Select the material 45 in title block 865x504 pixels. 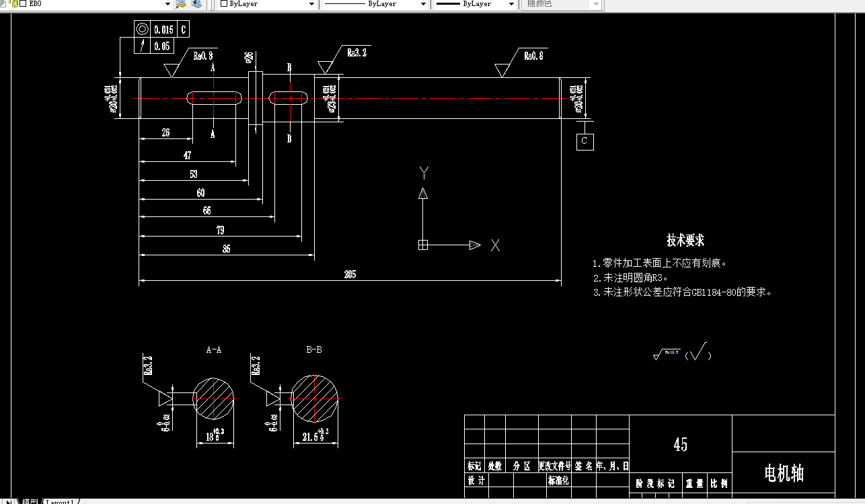(681, 444)
